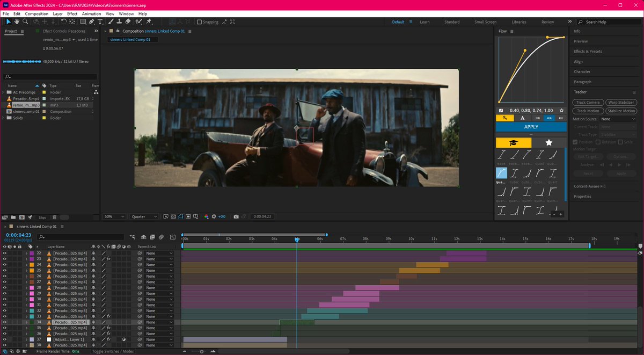Select the Pen tool
Image resolution: width=644 pixels, height=355 pixels.
(x=92, y=22)
